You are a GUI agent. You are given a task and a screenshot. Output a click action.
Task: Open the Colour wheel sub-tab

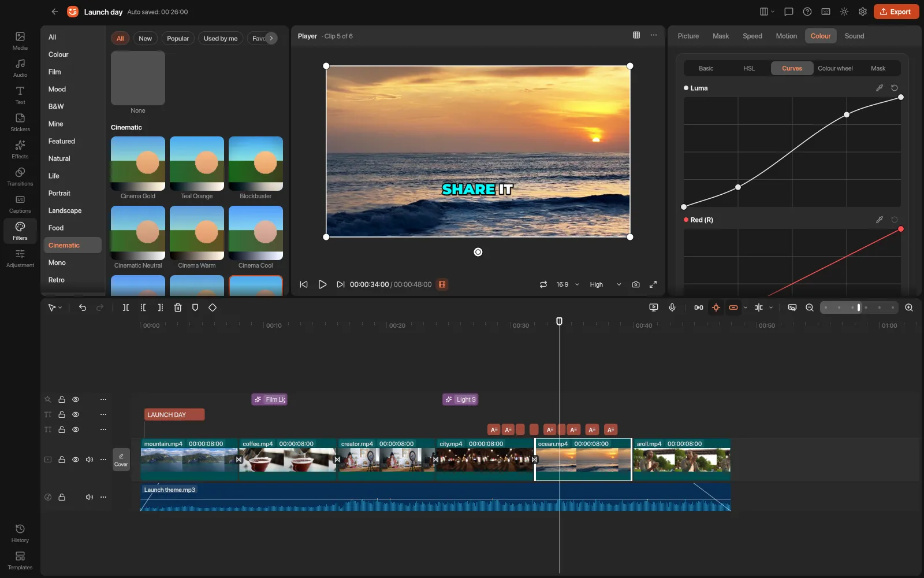coord(835,68)
